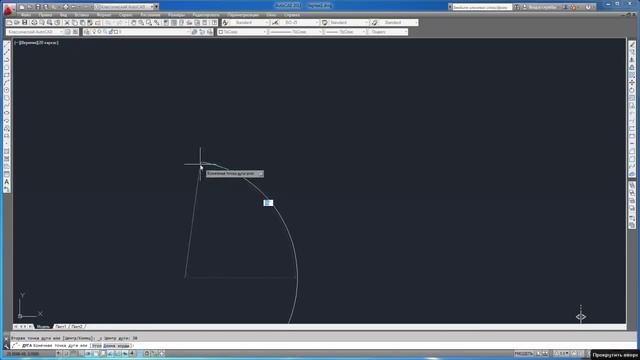The image size is (640, 360).
Task: Select the Circle tool
Action: [7, 91]
